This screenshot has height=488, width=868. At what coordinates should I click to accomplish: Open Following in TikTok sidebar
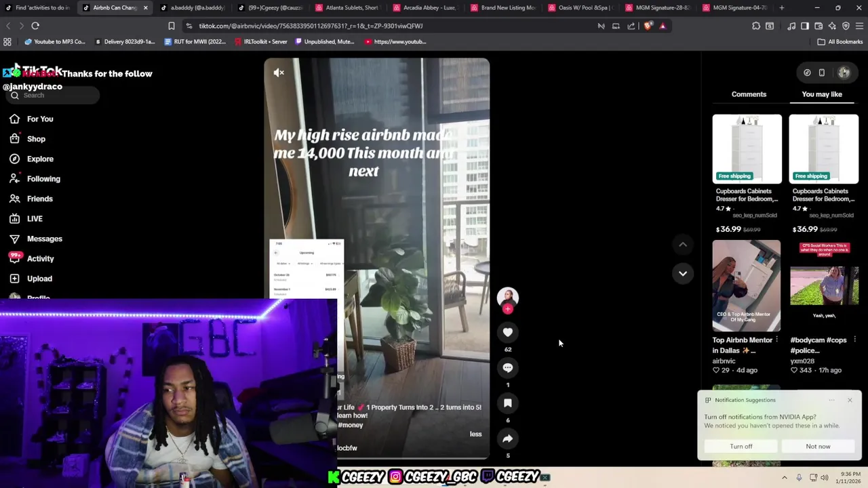point(43,179)
